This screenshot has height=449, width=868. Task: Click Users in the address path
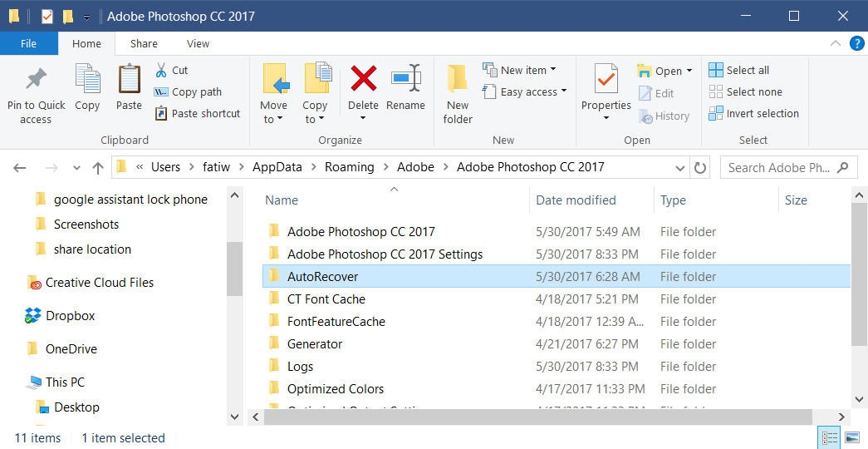point(165,167)
